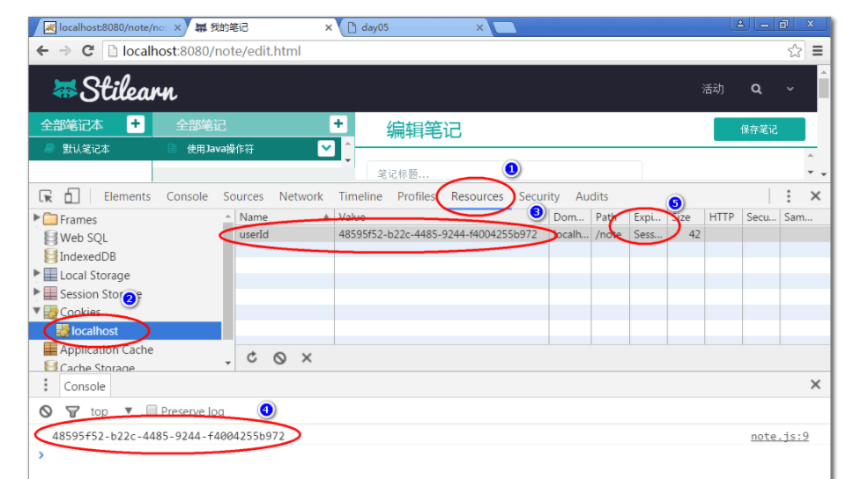
Task: Open the Chrome hamburger menu
Action: coord(817,51)
